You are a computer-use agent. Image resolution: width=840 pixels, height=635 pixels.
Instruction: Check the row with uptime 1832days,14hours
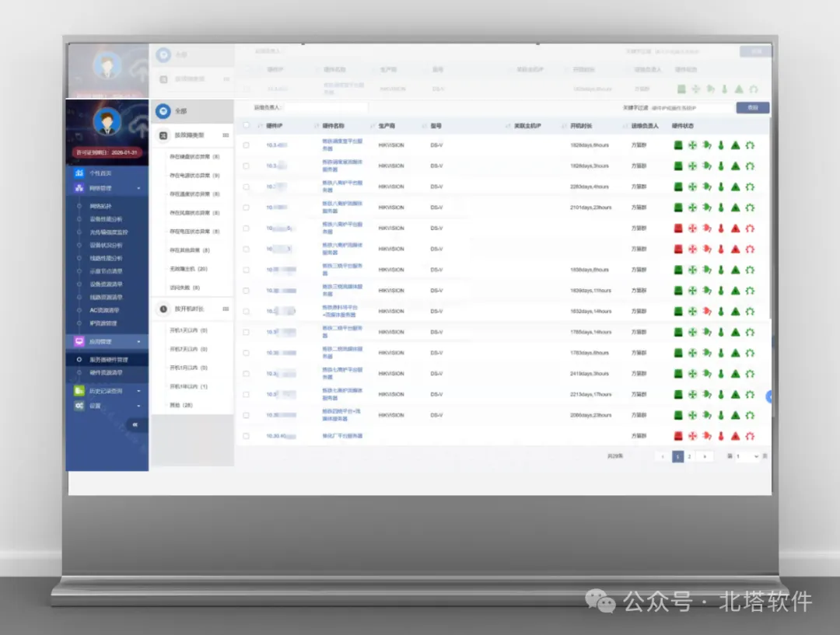tap(246, 312)
